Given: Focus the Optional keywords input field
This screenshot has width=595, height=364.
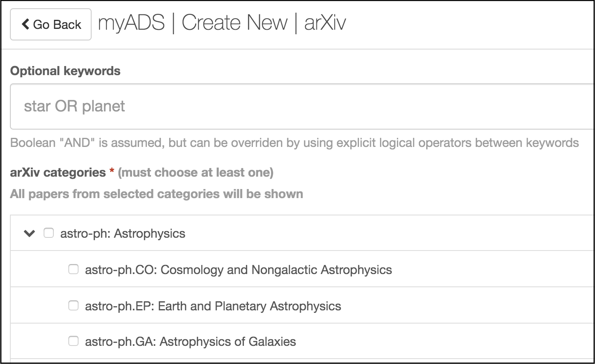Looking at the screenshot, I should [301, 106].
